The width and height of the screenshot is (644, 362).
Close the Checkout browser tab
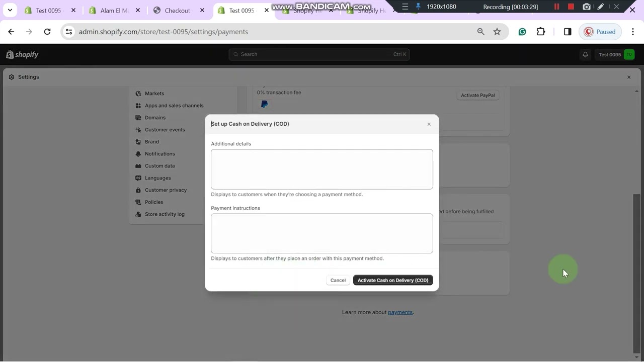point(202,11)
